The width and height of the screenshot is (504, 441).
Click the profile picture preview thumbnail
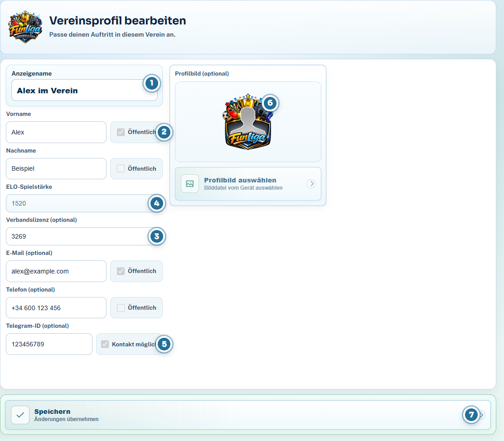[x=248, y=122]
